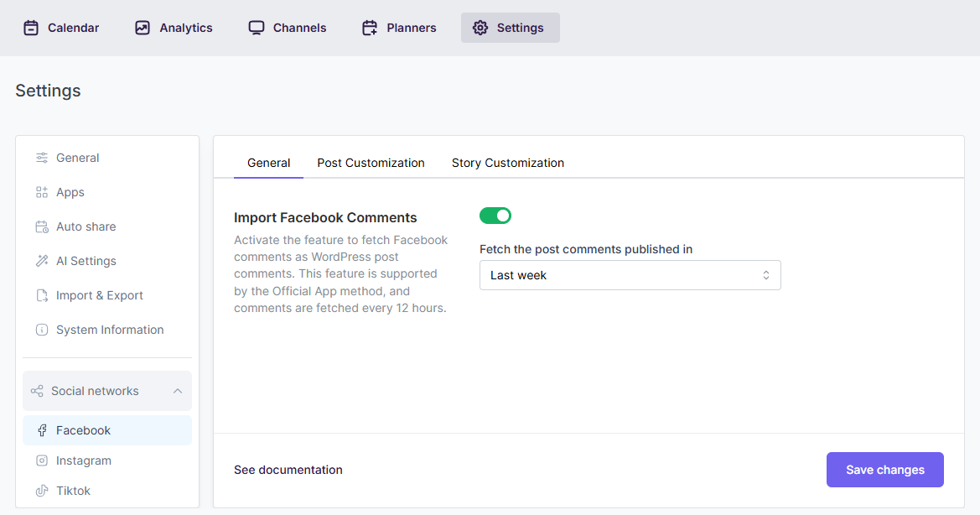Viewport: 980px width, 515px height.
Task: Click the Social networks share icon
Action: 37,391
